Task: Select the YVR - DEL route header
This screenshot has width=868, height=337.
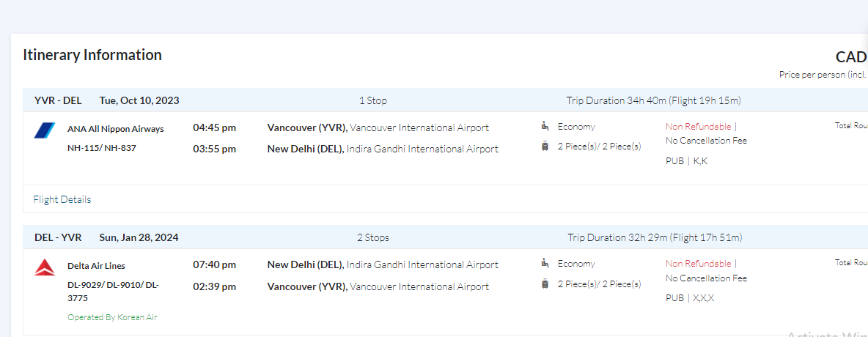Action: pyautogui.click(x=58, y=100)
